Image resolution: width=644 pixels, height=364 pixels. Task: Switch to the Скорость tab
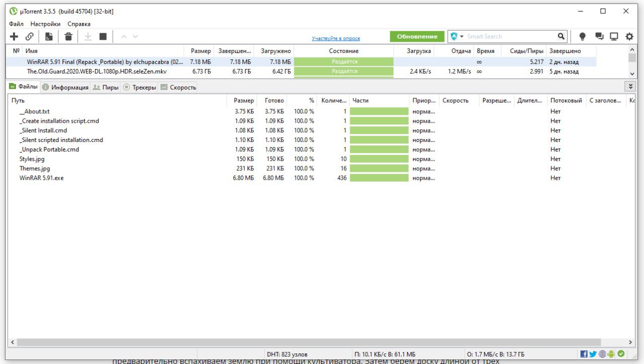[x=178, y=87]
